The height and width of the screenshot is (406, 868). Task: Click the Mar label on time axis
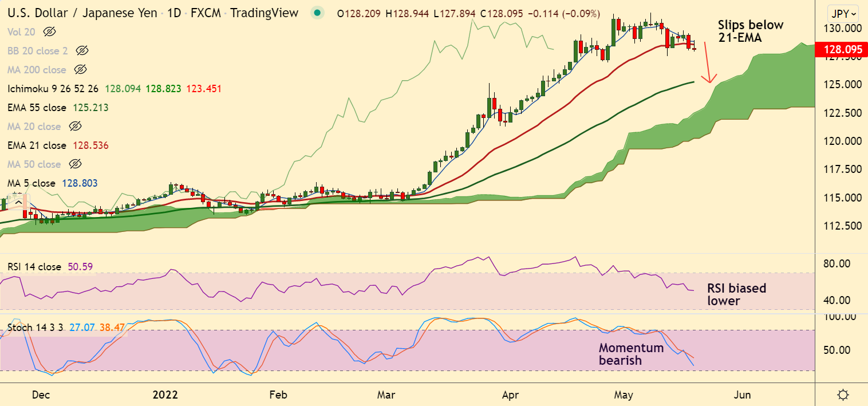pos(386,395)
